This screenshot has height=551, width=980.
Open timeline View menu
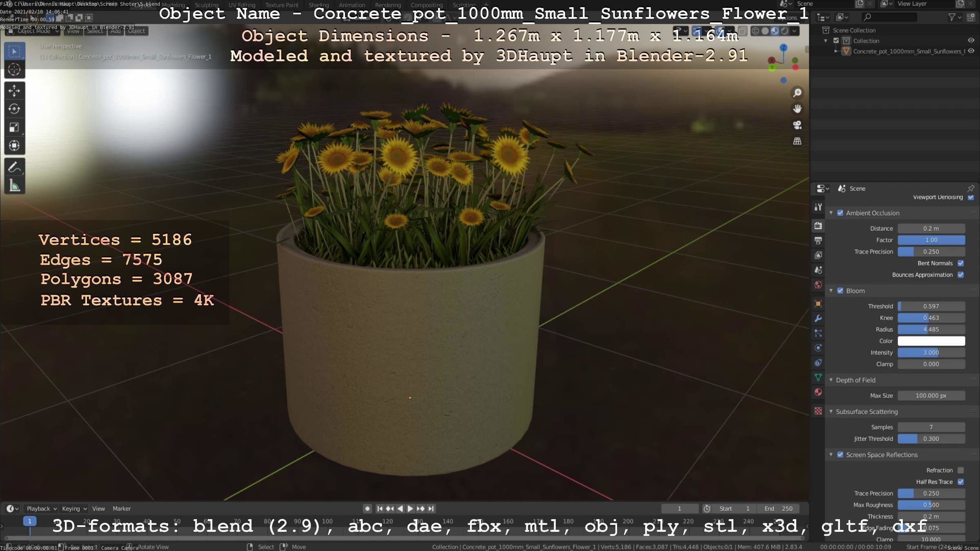pos(98,509)
